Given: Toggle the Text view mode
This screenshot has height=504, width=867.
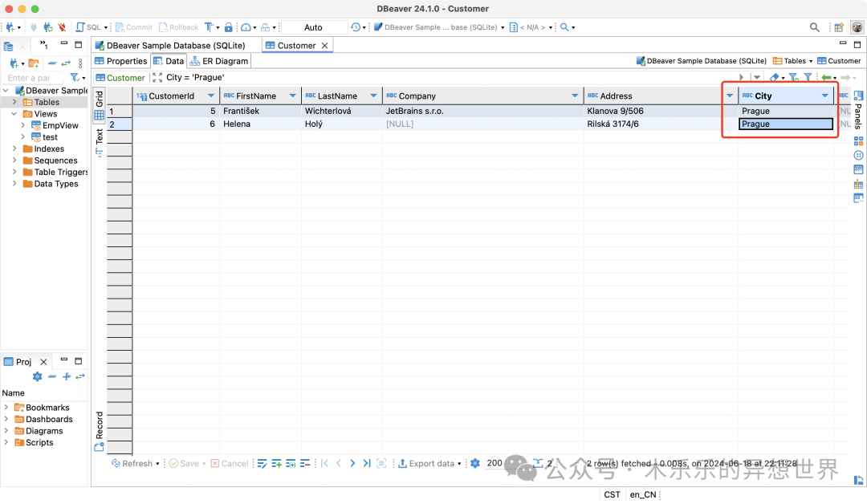Looking at the screenshot, I should point(100,142).
